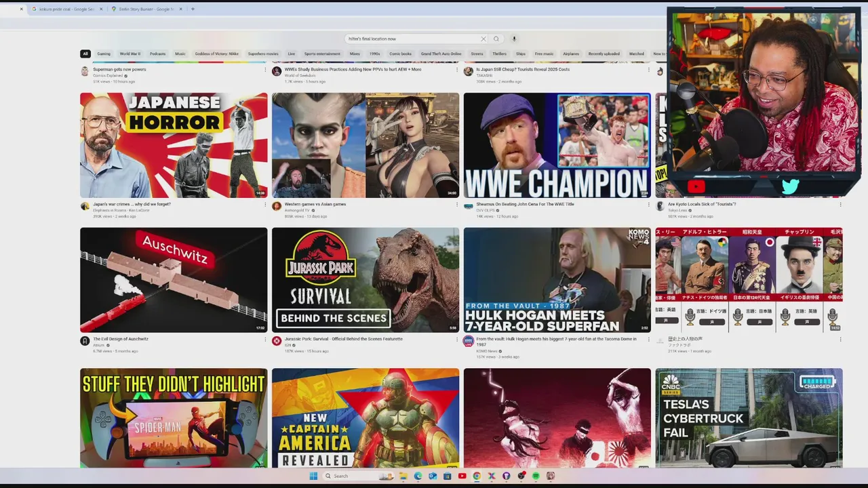Open File Explorer from the taskbar
Image resolution: width=868 pixels, height=488 pixels.
403,476
